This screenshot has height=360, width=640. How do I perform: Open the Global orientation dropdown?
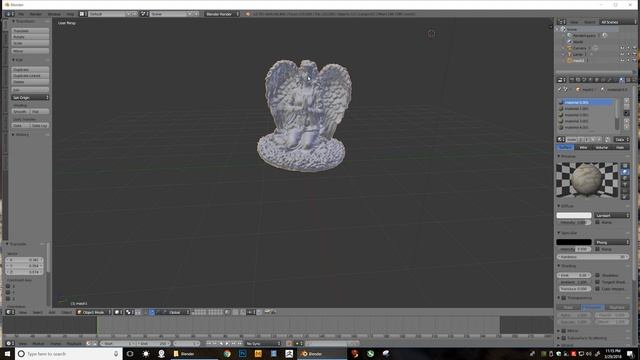174,312
